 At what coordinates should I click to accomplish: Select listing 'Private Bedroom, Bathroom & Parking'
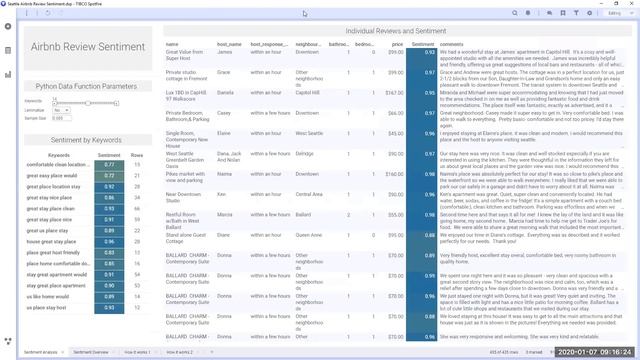click(187, 116)
